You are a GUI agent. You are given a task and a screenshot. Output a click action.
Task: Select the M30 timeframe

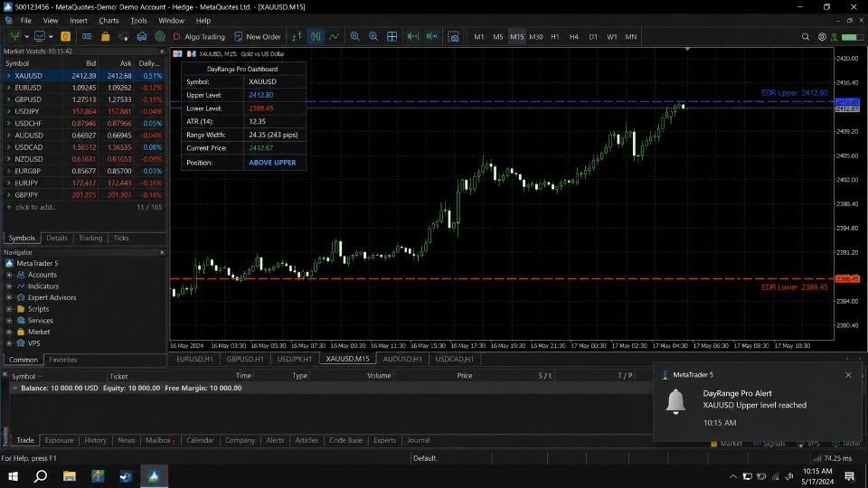536,36
